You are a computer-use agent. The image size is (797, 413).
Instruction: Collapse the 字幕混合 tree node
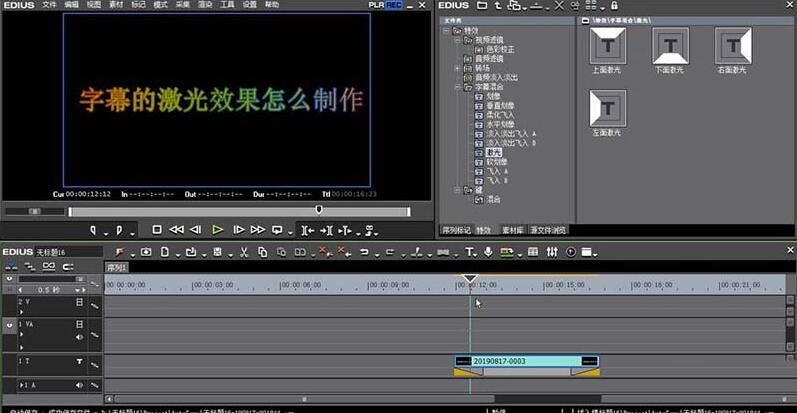point(457,87)
